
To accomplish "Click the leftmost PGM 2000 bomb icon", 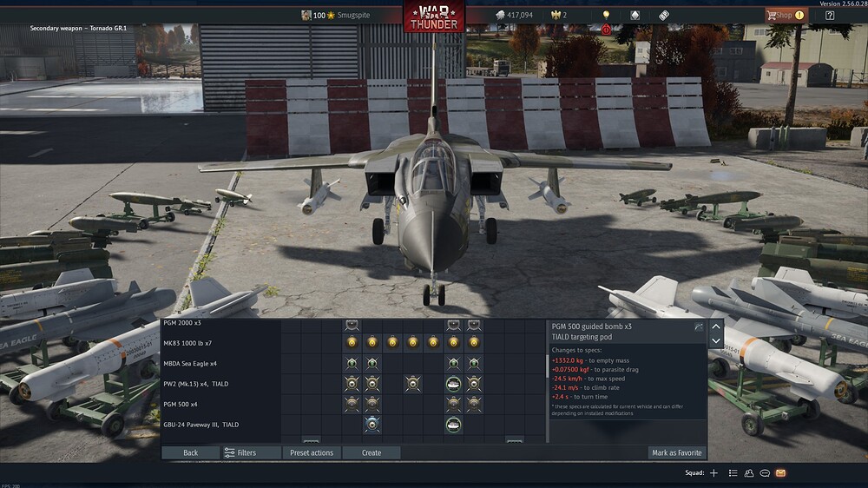I will click(352, 325).
